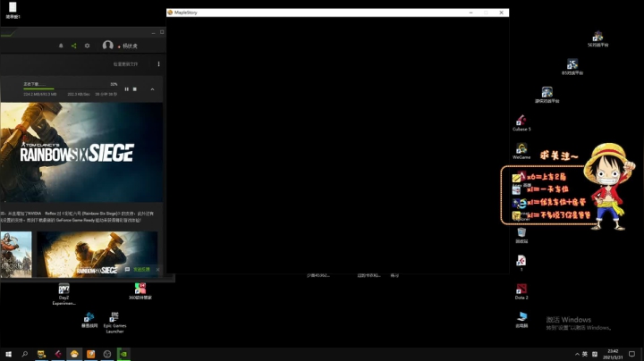Open the Rainbow Six Siege banner image

(x=81, y=152)
